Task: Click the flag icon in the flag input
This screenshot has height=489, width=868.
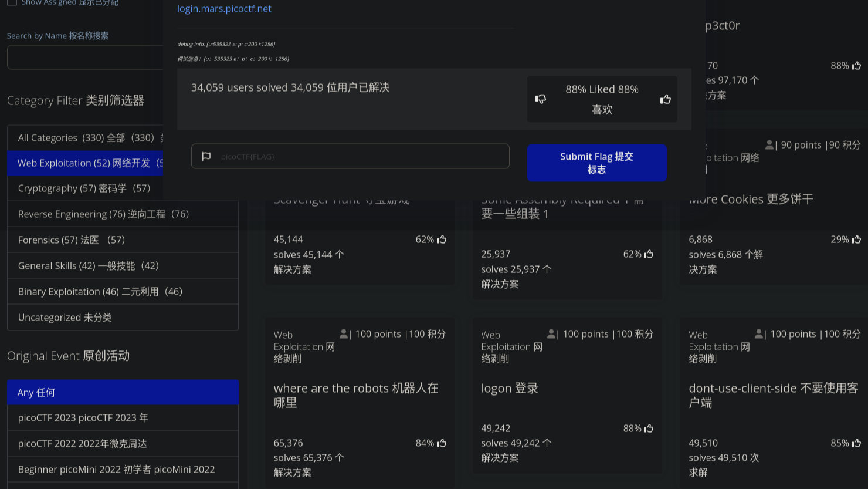Action: 206,156
